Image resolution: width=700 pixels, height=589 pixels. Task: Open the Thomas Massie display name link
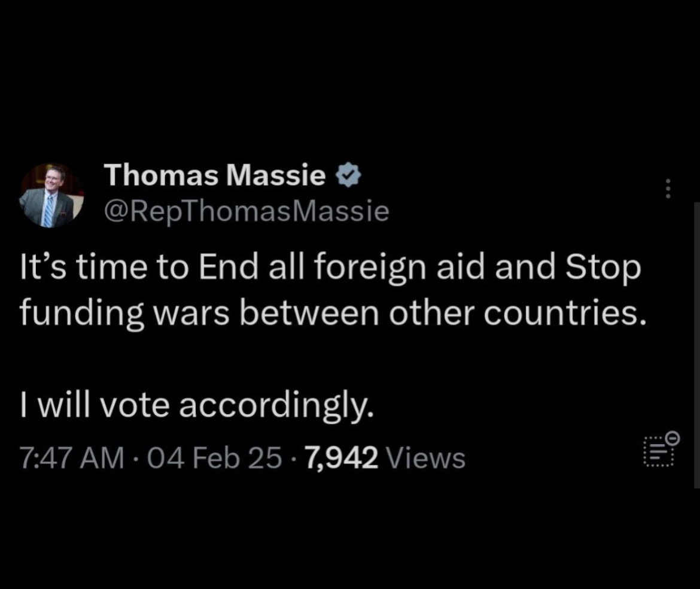point(215,175)
